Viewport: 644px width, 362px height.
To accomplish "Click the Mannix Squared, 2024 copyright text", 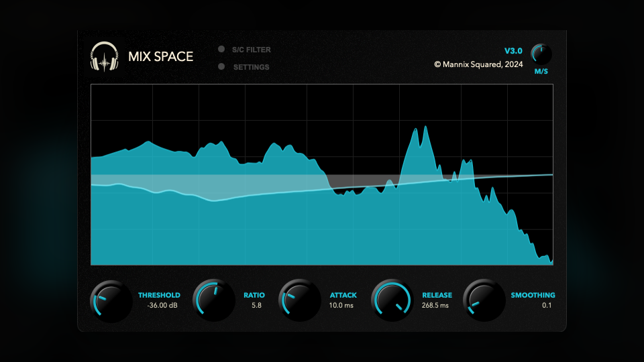I will coord(478,64).
